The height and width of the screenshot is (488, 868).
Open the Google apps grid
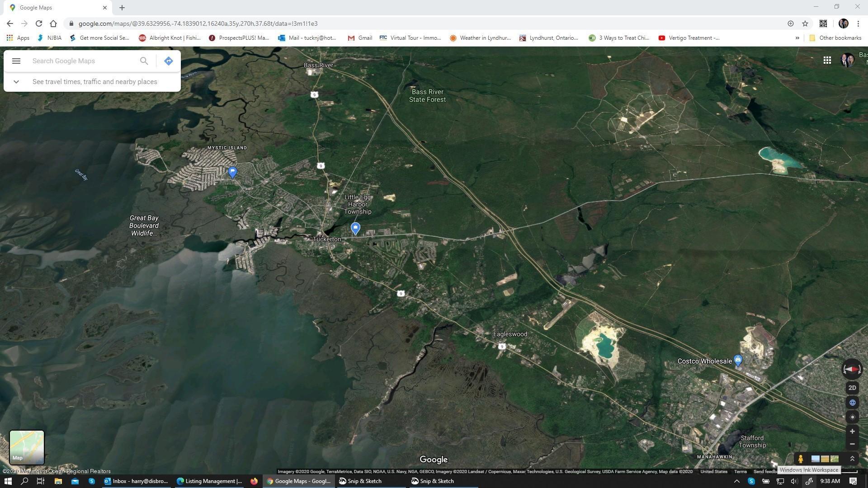pyautogui.click(x=827, y=60)
